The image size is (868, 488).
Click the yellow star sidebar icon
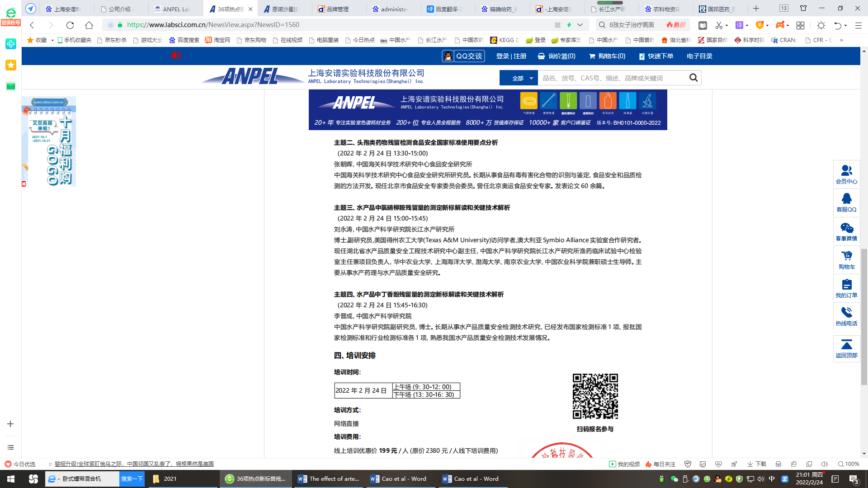click(11, 65)
